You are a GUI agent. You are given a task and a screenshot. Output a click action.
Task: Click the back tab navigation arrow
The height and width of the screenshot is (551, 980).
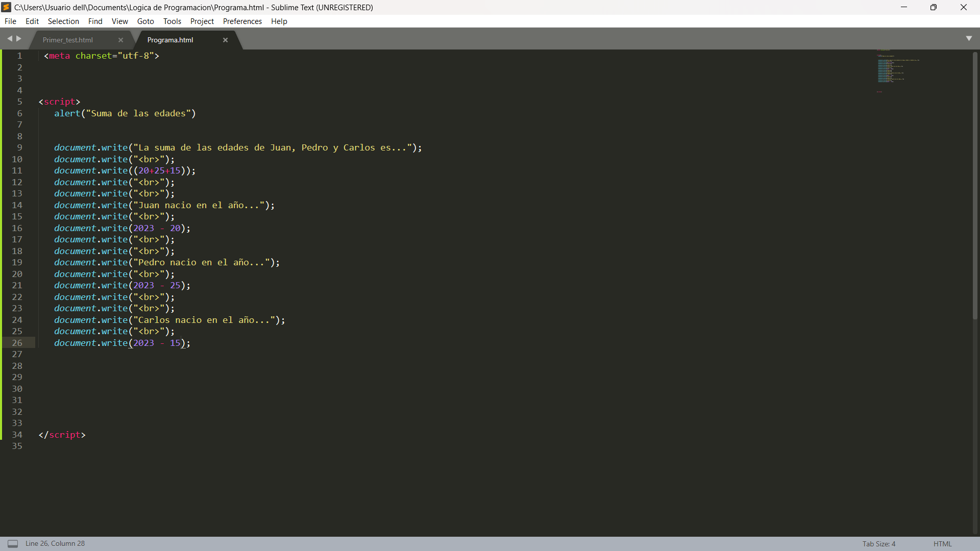pyautogui.click(x=9, y=39)
